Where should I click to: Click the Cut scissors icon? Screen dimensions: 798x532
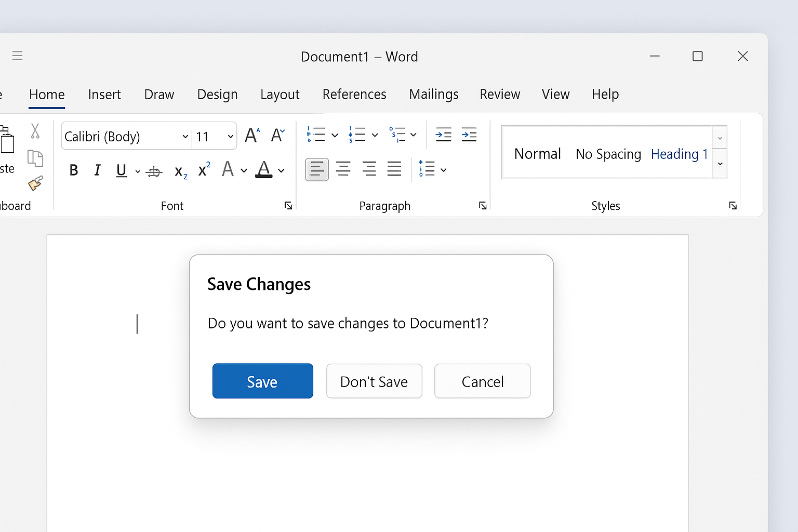point(35,131)
